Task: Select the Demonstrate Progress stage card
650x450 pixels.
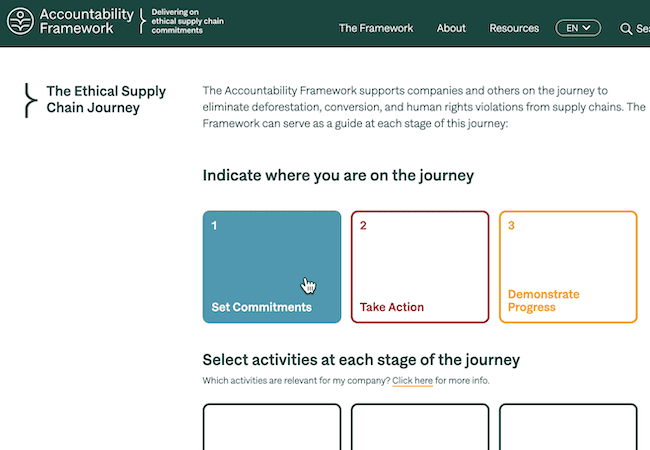Action: point(568,267)
